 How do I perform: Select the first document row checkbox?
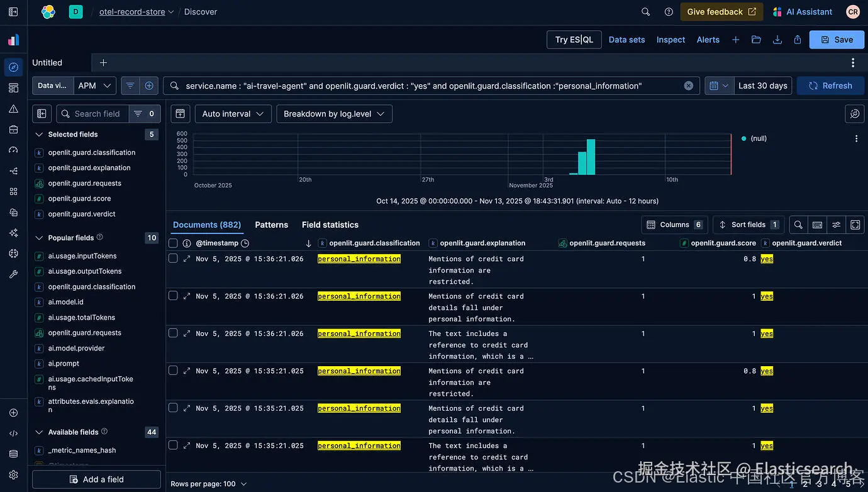(x=173, y=259)
